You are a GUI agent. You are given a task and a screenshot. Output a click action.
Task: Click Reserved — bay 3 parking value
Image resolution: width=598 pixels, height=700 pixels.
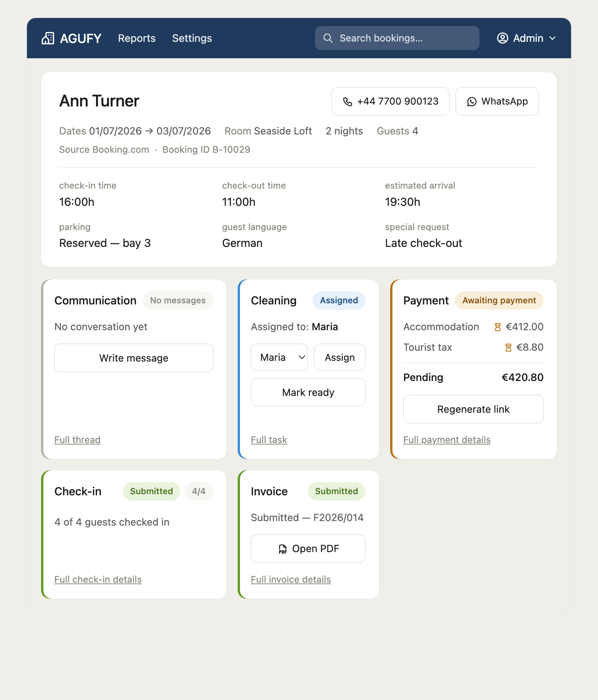click(x=105, y=243)
